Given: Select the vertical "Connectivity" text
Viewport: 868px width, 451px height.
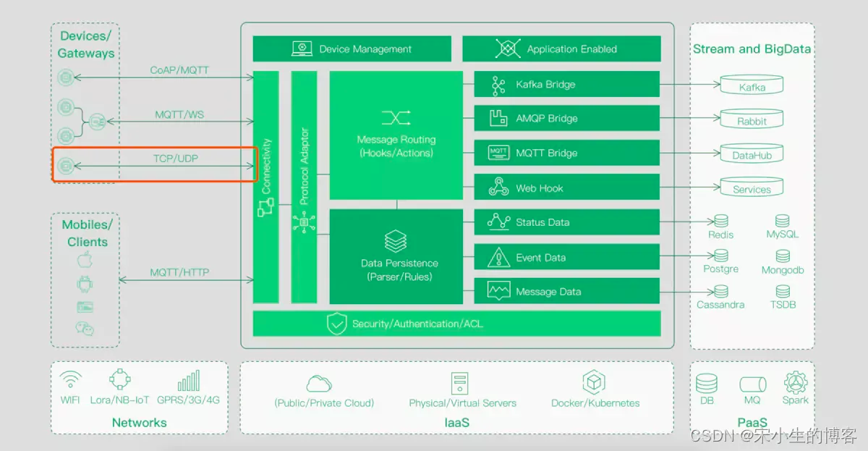Looking at the screenshot, I should point(266,167).
